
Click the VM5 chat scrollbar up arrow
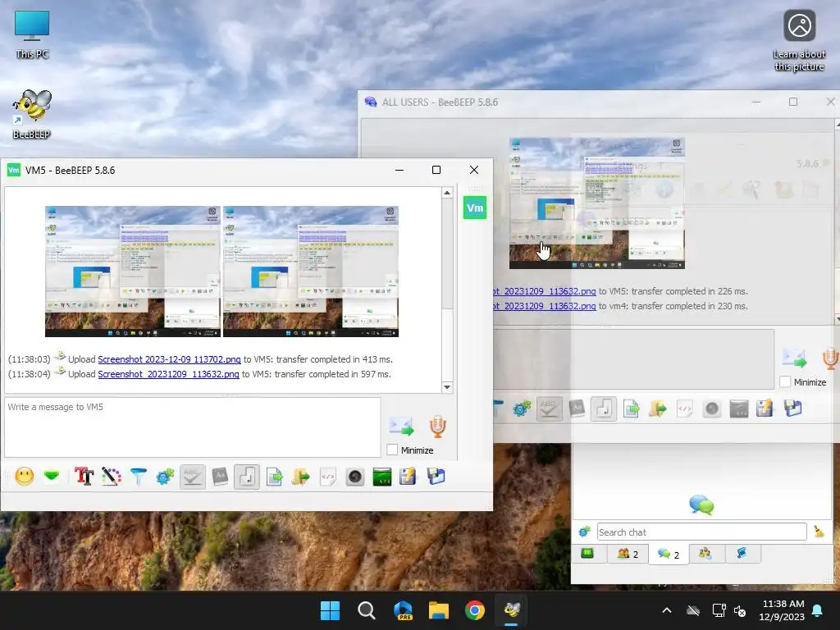[x=447, y=193]
